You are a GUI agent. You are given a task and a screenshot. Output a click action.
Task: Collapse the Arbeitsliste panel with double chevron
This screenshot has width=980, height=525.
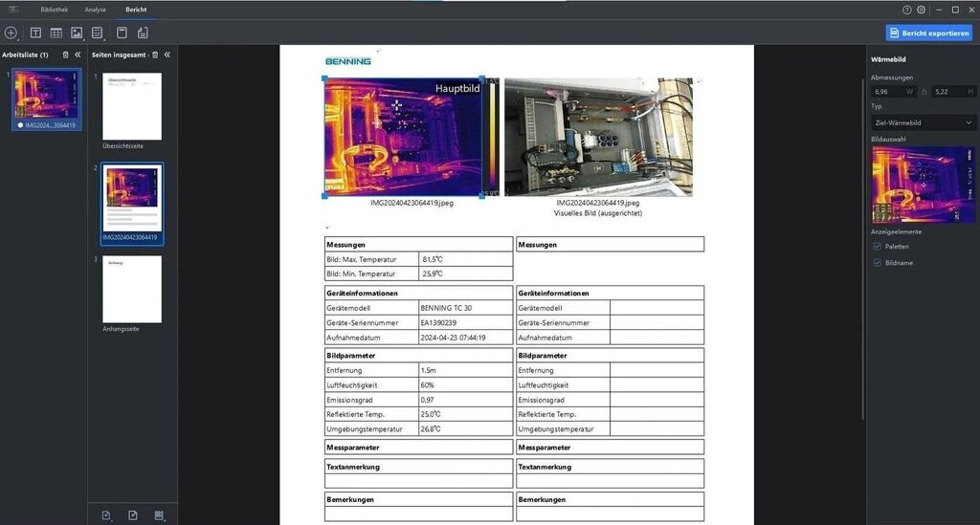point(78,55)
